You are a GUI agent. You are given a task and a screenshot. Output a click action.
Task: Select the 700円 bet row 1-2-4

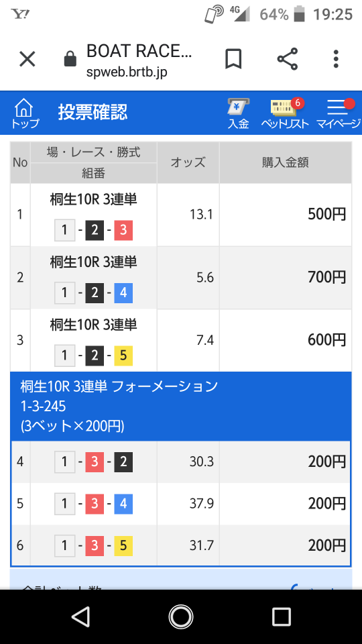tap(181, 278)
